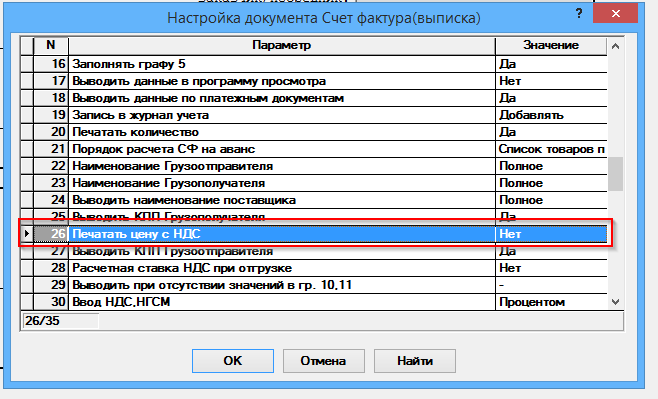Click value 'Нет' of Печатать цену с НДС
Screen dimensions: 658x399
[x=551, y=234]
